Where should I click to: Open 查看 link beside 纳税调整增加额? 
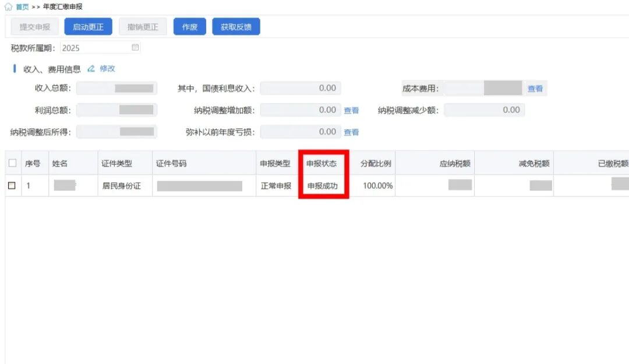pos(351,110)
